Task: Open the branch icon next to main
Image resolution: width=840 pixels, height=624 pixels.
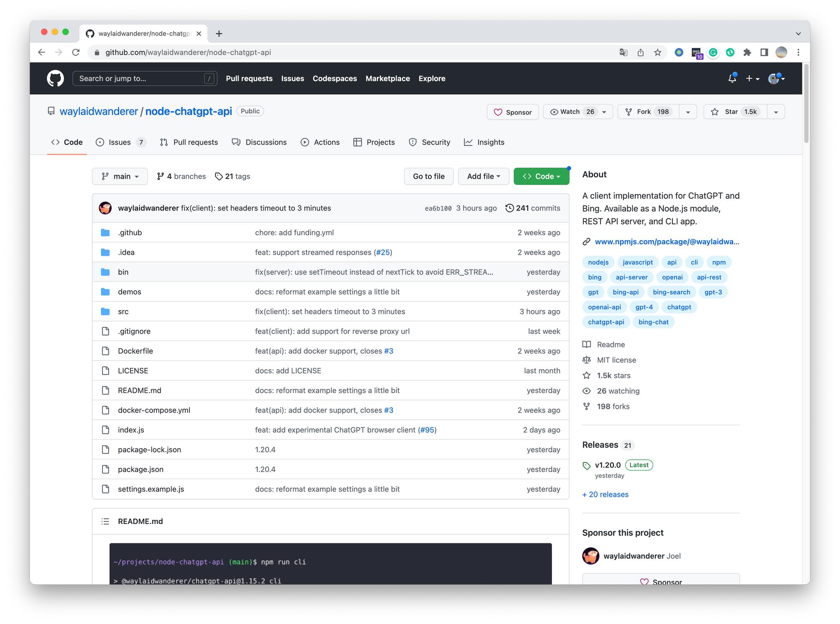Action: click(105, 176)
